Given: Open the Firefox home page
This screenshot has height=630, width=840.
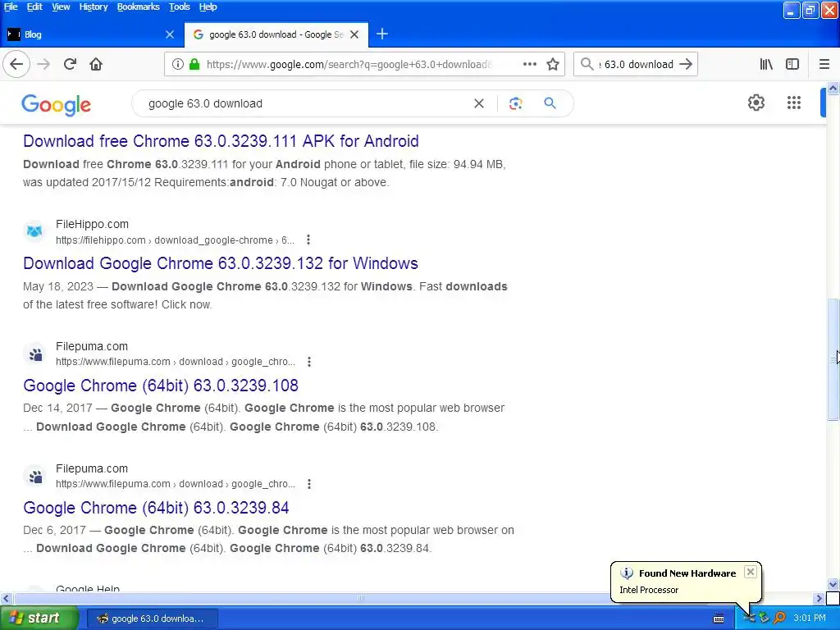Looking at the screenshot, I should 96,64.
